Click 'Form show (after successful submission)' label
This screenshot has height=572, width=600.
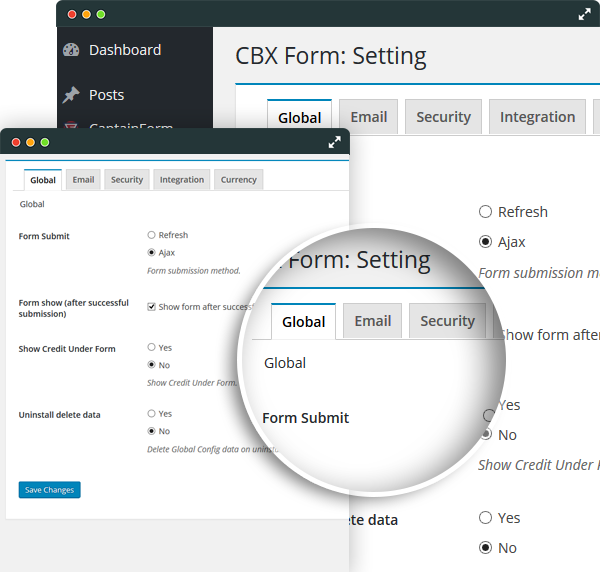[73, 308]
